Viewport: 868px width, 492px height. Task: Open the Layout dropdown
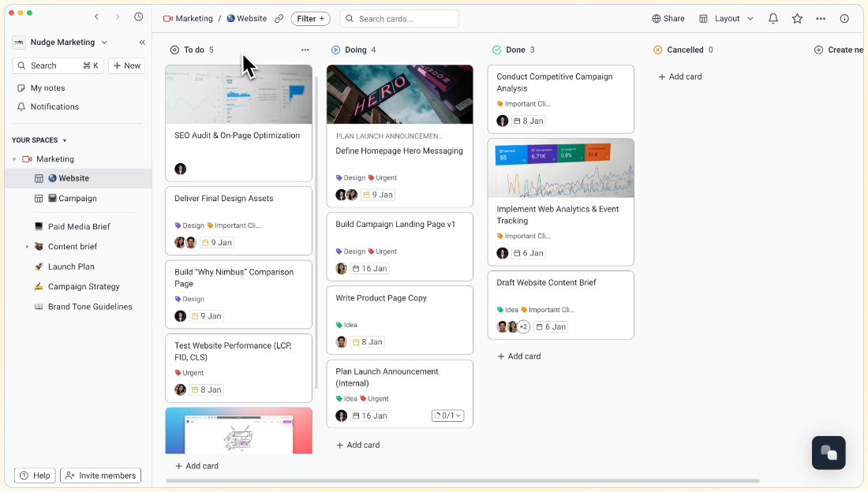pyautogui.click(x=726, y=18)
